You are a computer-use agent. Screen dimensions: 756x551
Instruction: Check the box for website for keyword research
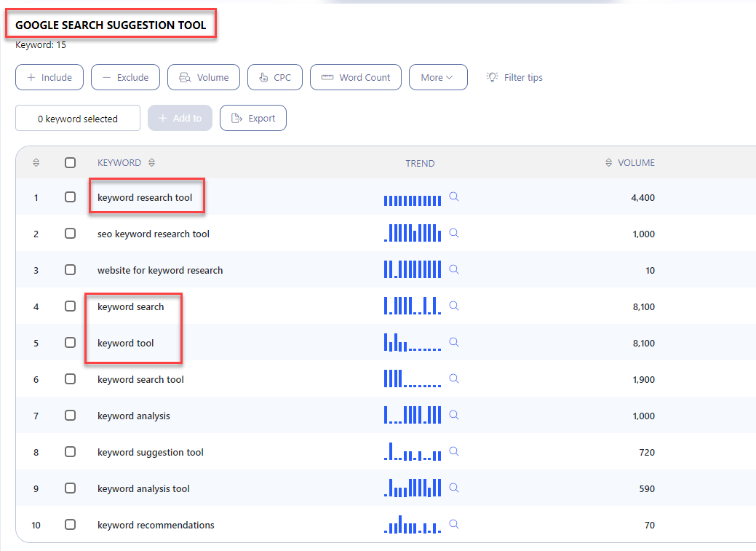point(71,270)
